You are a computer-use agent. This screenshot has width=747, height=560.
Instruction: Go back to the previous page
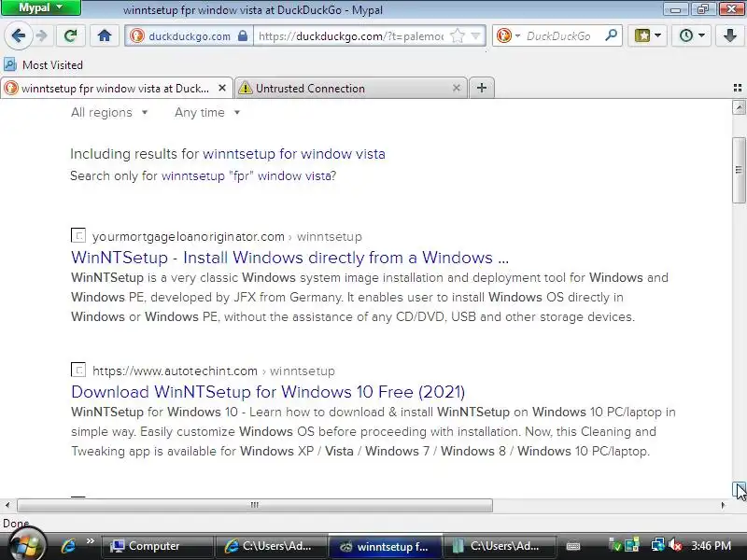click(x=18, y=35)
